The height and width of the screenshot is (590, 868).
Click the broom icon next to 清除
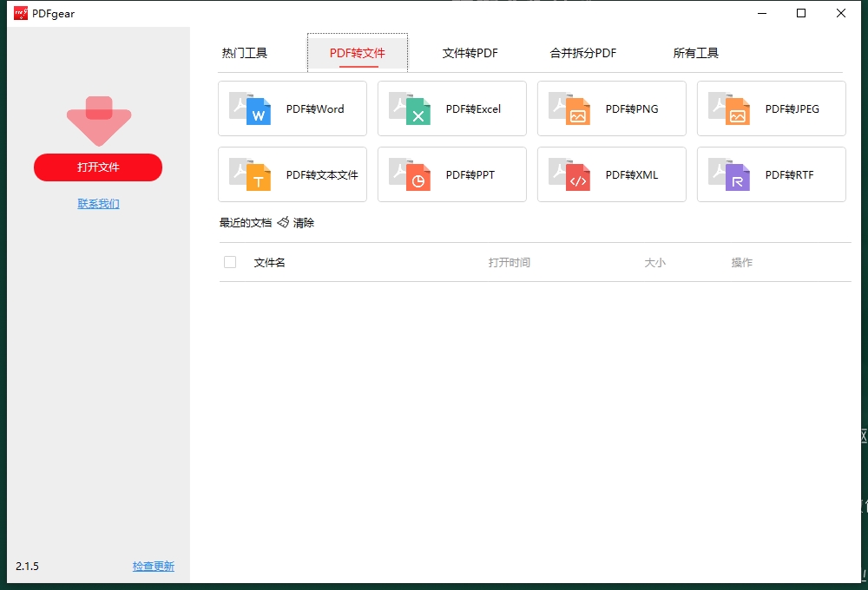[283, 222]
